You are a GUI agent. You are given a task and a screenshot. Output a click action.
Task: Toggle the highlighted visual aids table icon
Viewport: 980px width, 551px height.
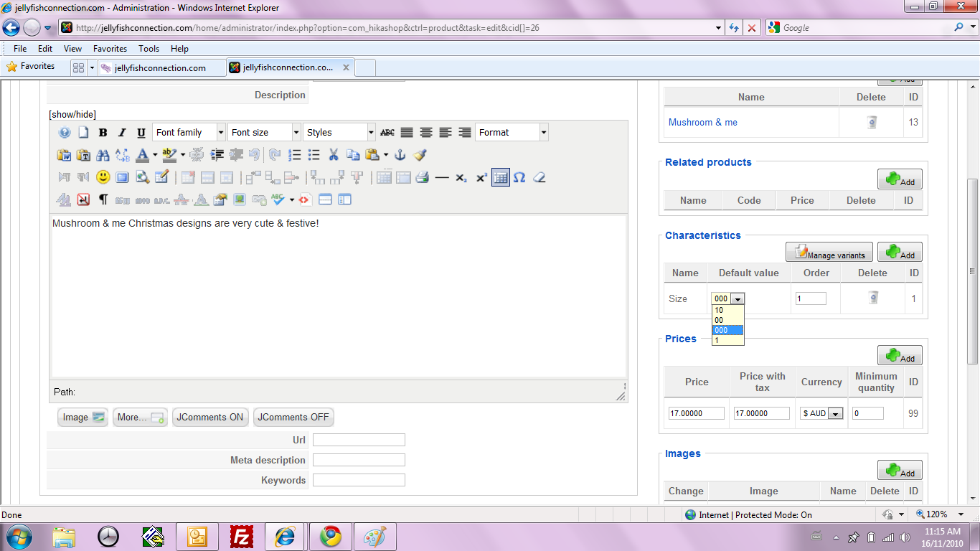point(501,177)
